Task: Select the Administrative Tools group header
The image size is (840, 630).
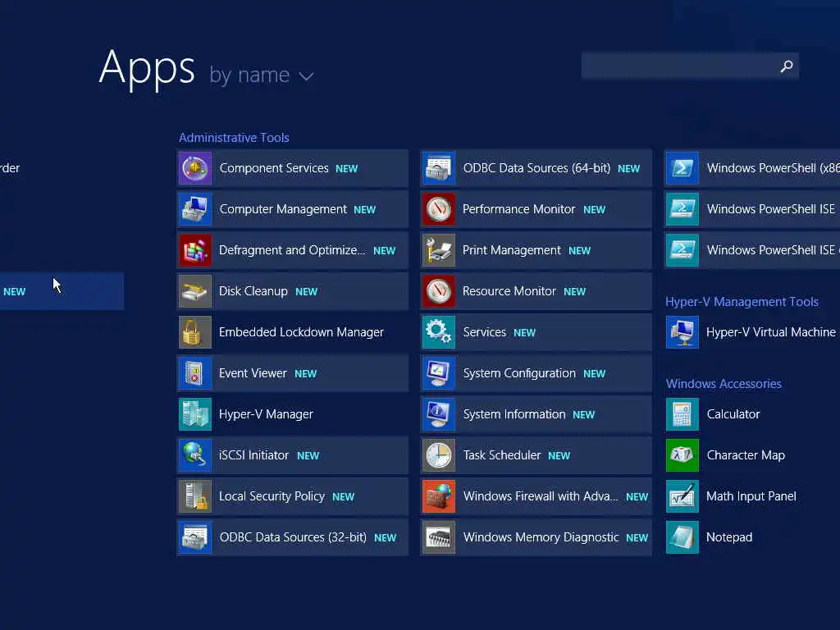Action: point(234,138)
